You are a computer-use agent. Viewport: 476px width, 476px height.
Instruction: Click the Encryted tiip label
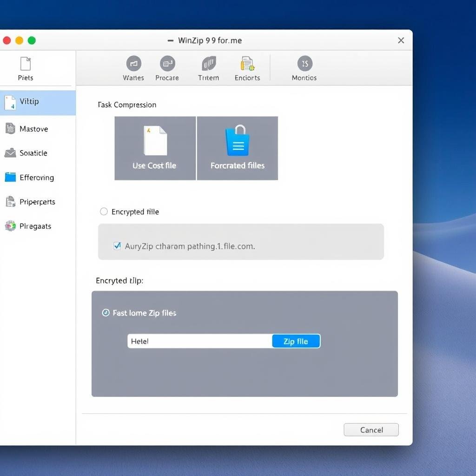pyautogui.click(x=119, y=280)
